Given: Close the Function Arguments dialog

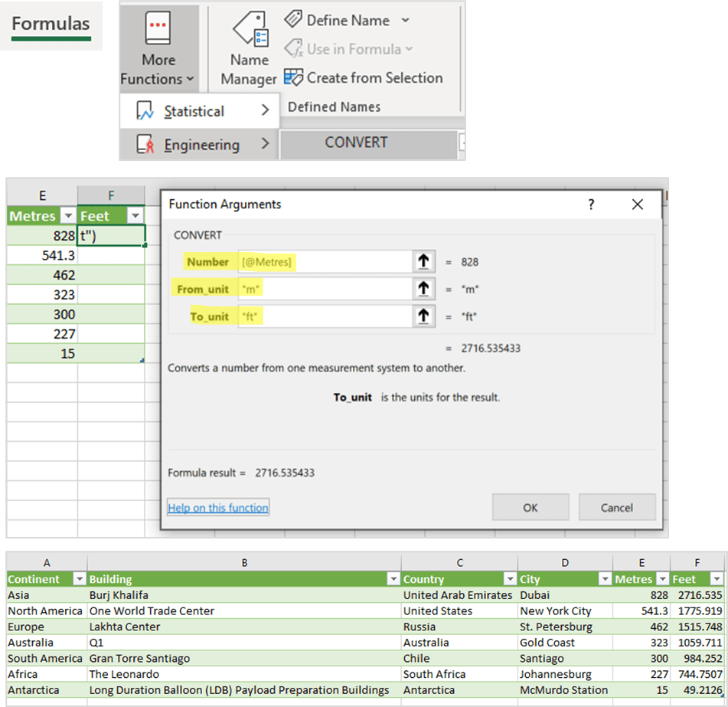Looking at the screenshot, I should [x=638, y=205].
